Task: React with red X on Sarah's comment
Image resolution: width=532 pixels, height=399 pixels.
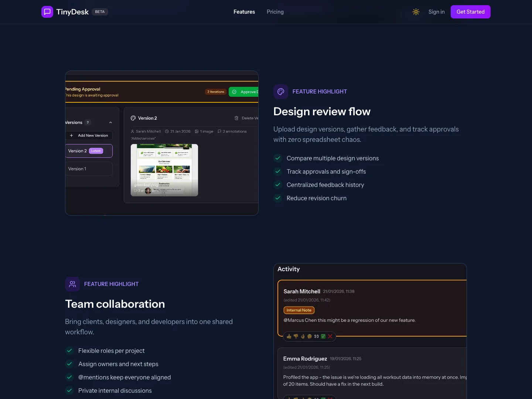Action: pyautogui.click(x=330, y=337)
